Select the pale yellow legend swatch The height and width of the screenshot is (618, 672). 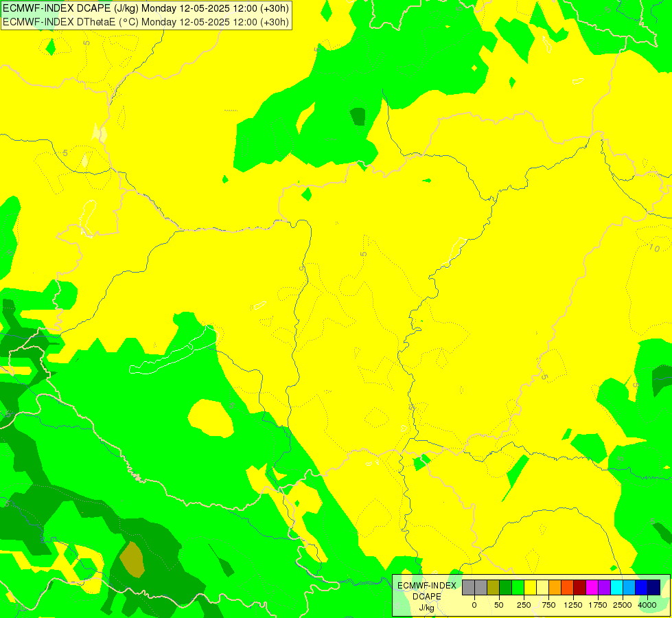point(542,588)
